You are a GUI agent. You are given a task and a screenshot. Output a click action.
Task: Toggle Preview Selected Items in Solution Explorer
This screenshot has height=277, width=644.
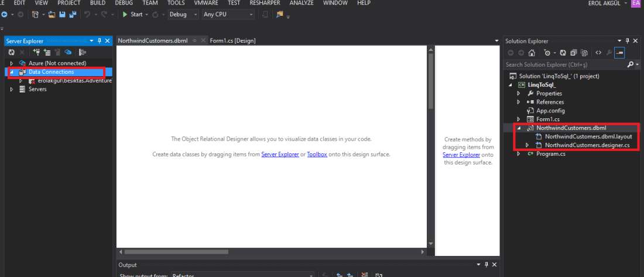pos(619,53)
